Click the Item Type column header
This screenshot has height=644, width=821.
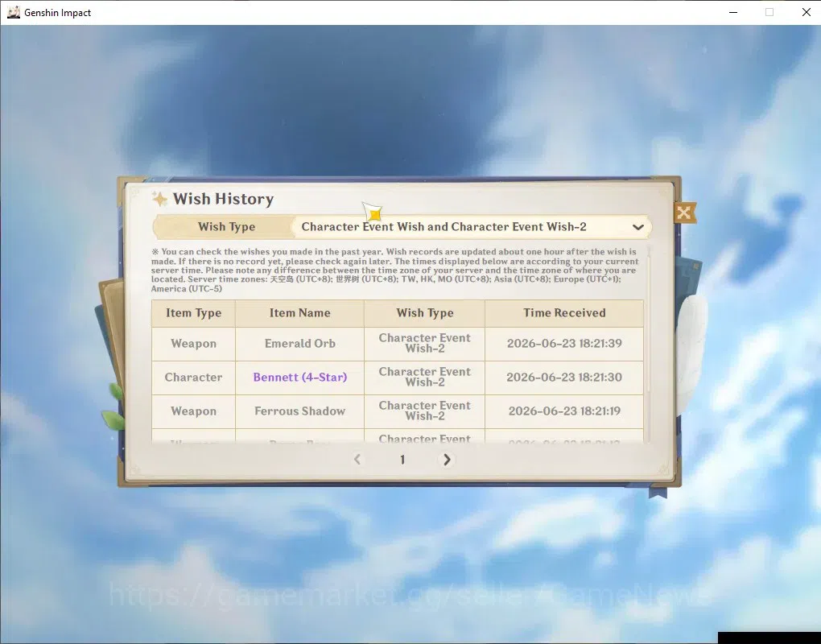(194, 313)
